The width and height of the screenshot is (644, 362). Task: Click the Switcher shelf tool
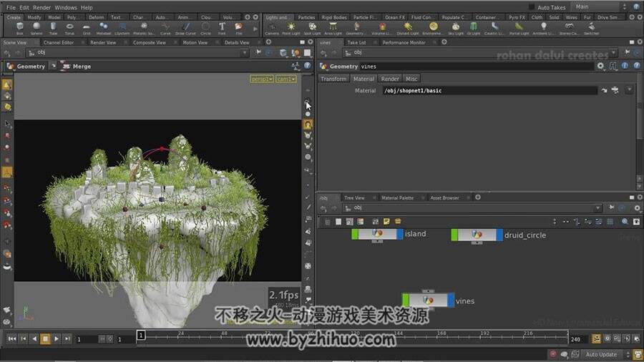coord(592,29)
